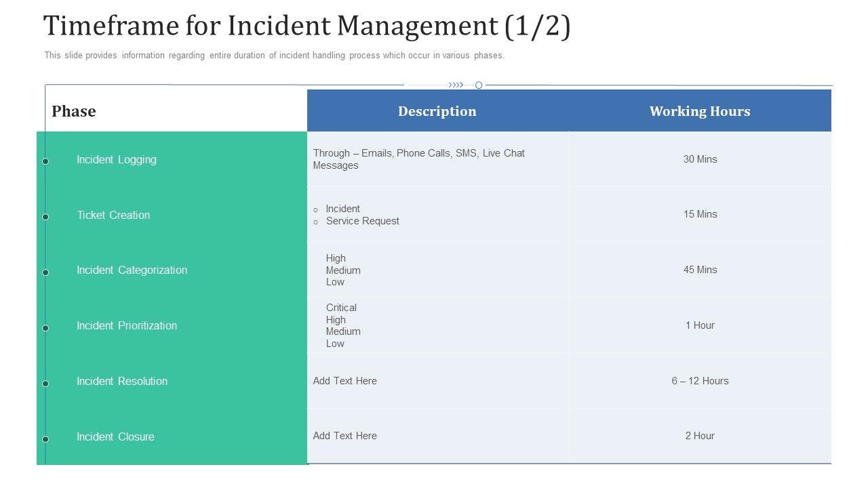Select the Description column header

click(x=437, y=111)
